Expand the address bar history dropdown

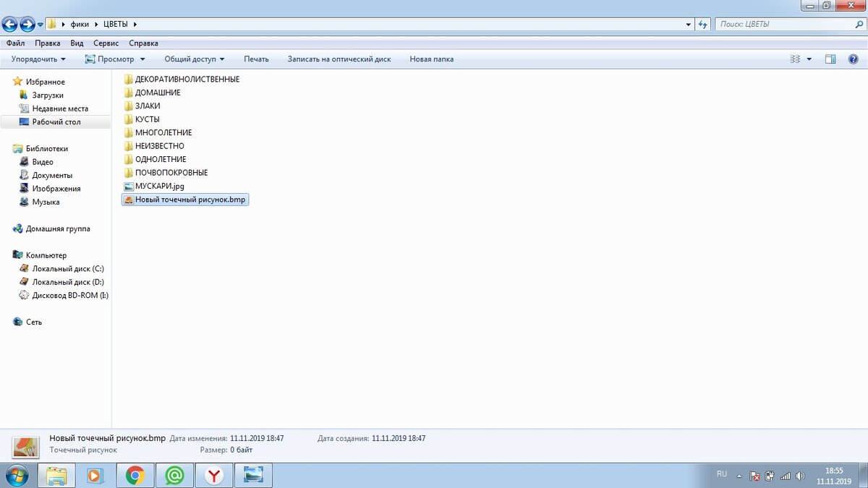pyautogui.click(x=689, y=24)
